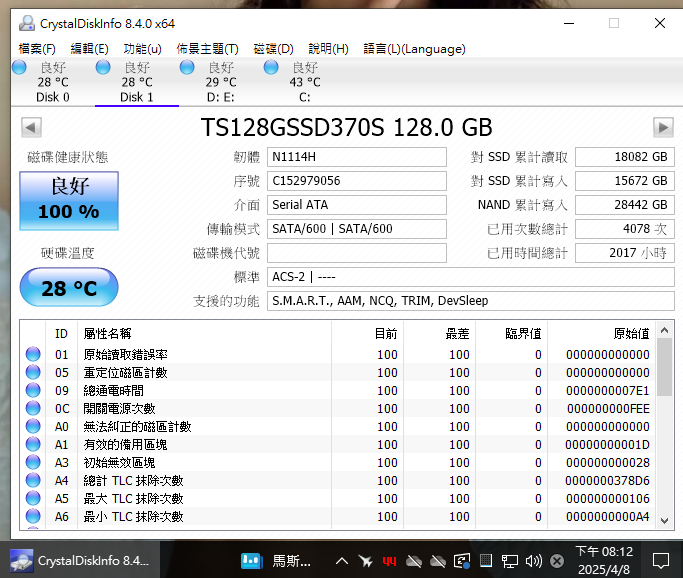Click the 2017 小時 power-on hours value
Screen dimensions: 683x578
(x=625, y=253)
